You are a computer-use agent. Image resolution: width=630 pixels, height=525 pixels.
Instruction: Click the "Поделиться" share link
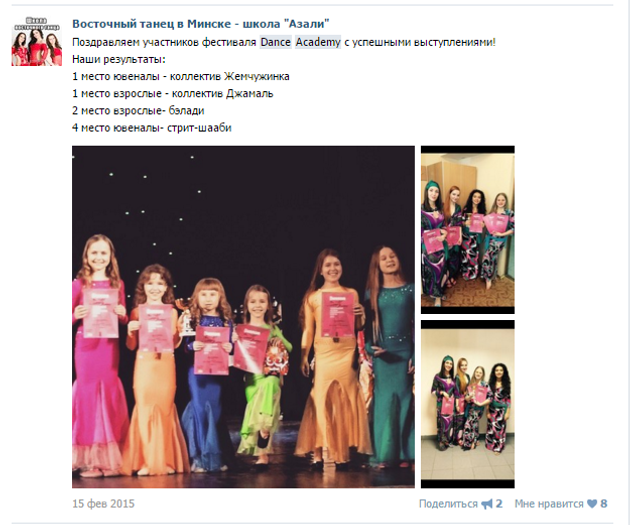click(x=448, y=504)
